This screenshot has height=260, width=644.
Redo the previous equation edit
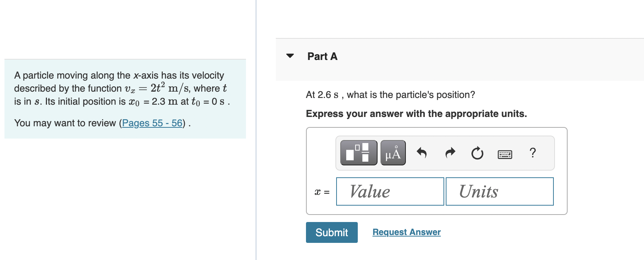[449, 153]
